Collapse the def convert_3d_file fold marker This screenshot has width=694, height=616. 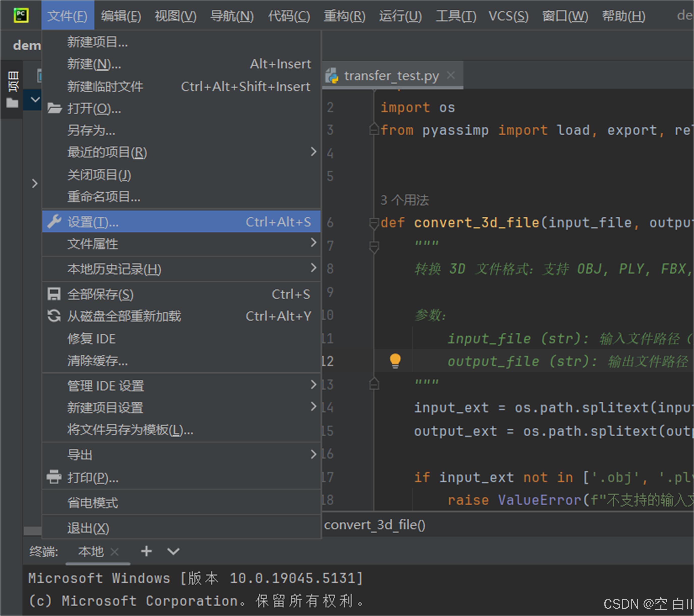[374, 223]
